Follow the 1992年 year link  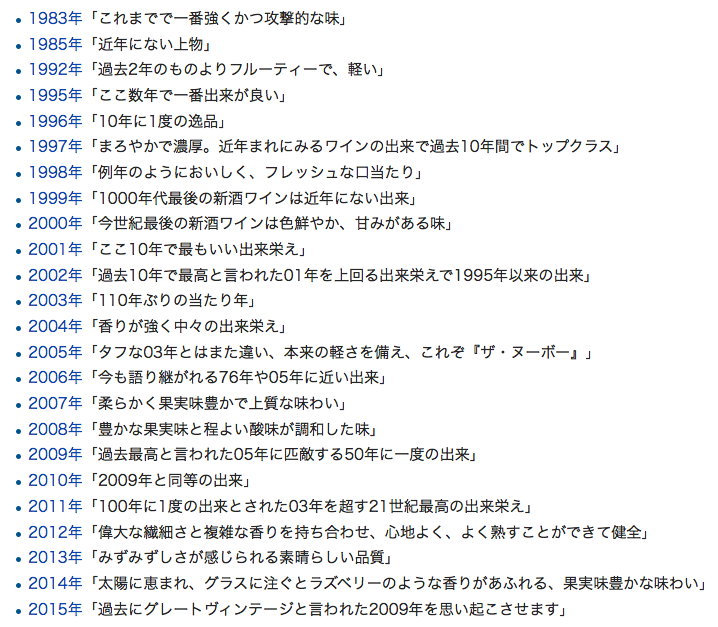click(x=55, y=70)
